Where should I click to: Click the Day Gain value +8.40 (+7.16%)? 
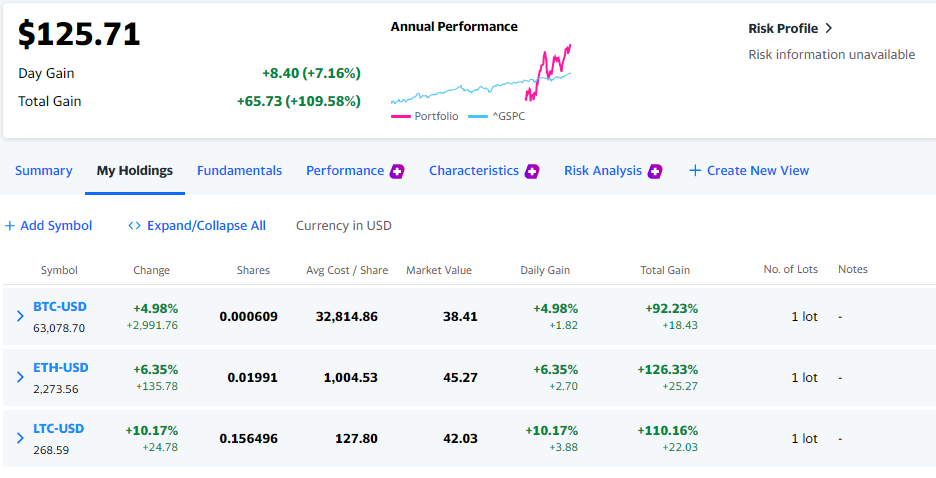pyautogui.click(x=311, y=73)
